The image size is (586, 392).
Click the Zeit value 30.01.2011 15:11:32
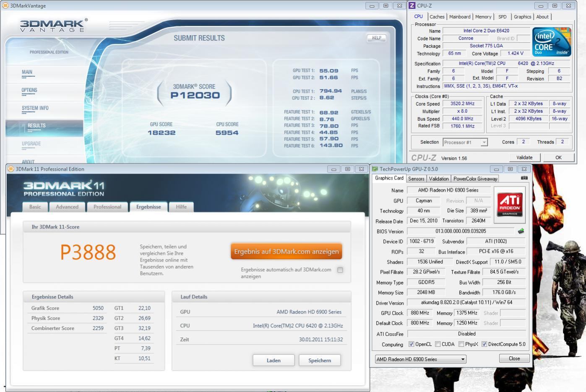(321, 340)
